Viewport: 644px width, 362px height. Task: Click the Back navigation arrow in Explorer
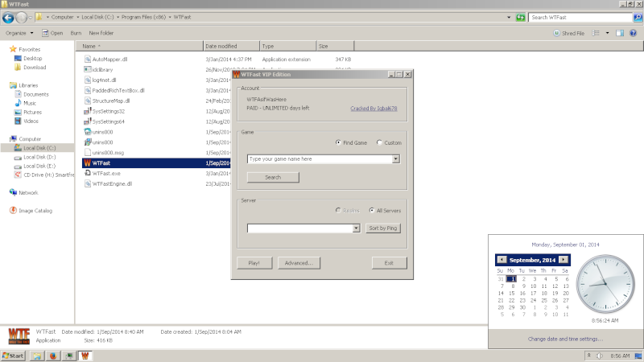click(8, 17)
